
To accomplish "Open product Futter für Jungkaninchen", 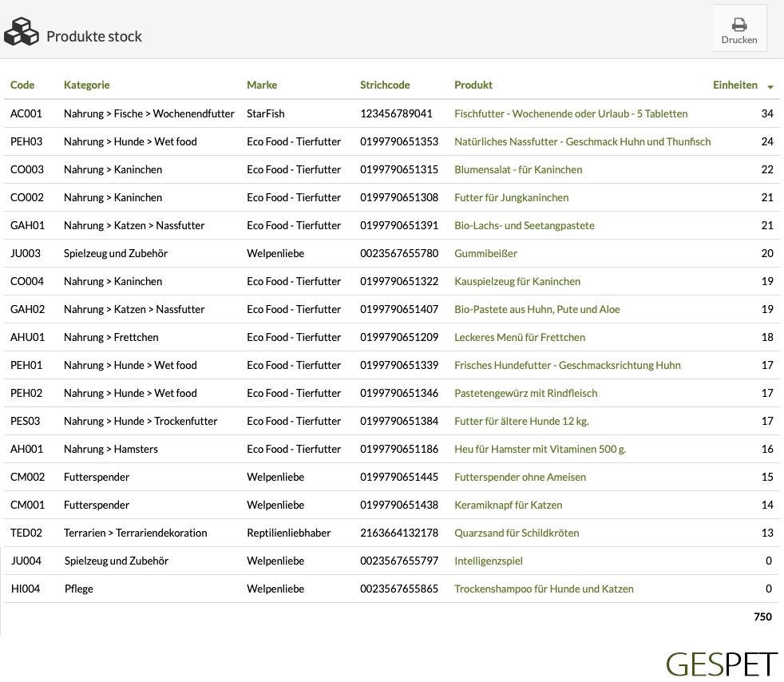I will coord(512,197).
